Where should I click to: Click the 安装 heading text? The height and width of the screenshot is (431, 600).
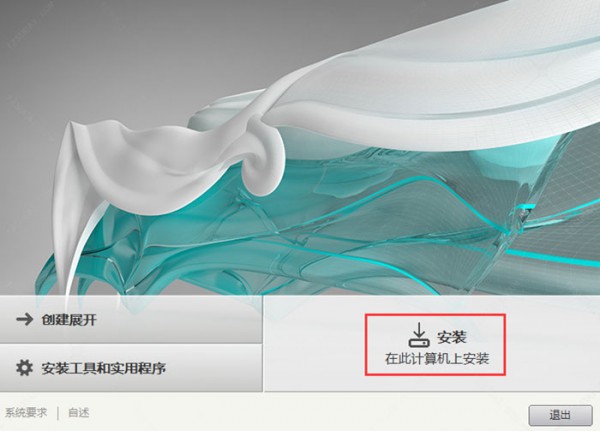tap(452, 337)
